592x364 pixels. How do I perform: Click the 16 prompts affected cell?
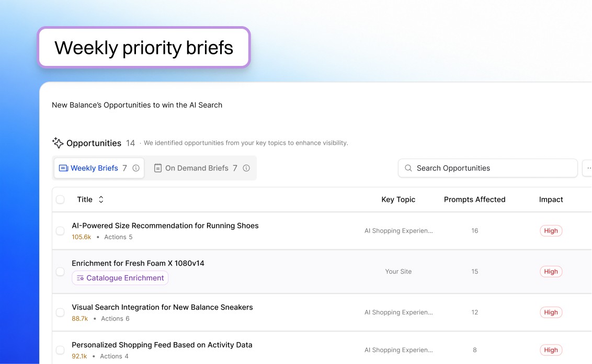coord(474,231)
